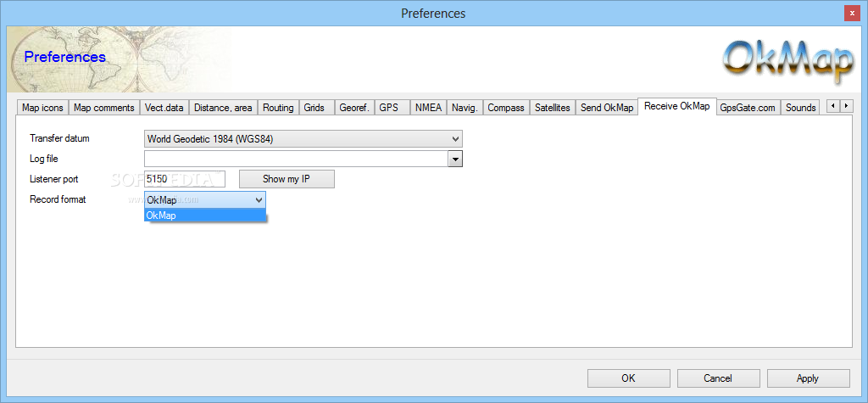Collapse the Record format combo box

(205, 199)
